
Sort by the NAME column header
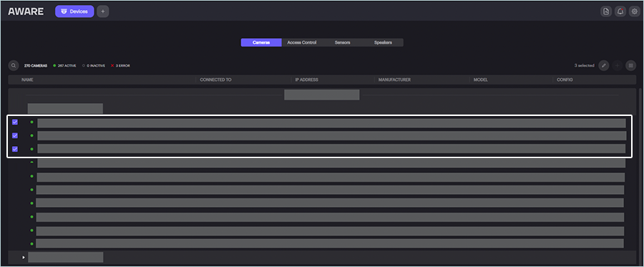pos(27,79)
